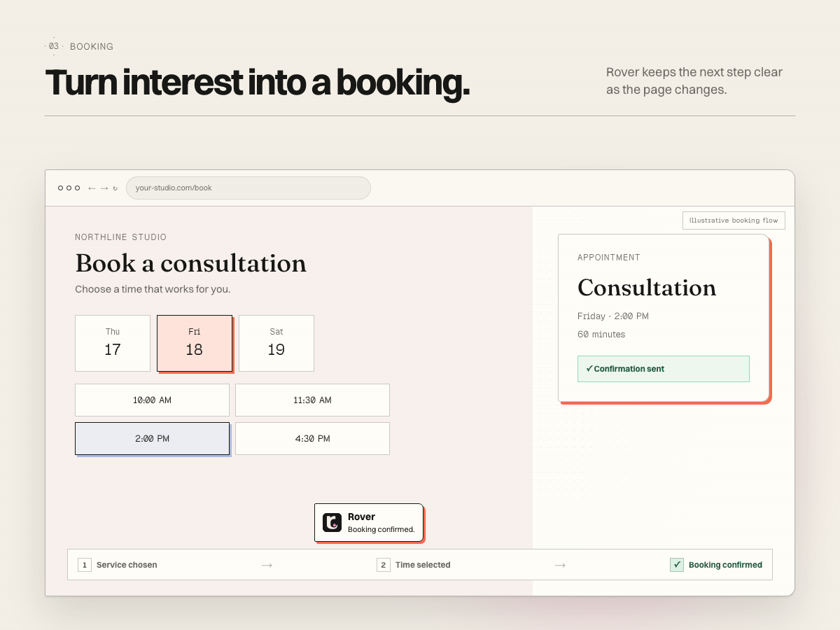Click the browser forward arrow

click(x=104, y=188)
